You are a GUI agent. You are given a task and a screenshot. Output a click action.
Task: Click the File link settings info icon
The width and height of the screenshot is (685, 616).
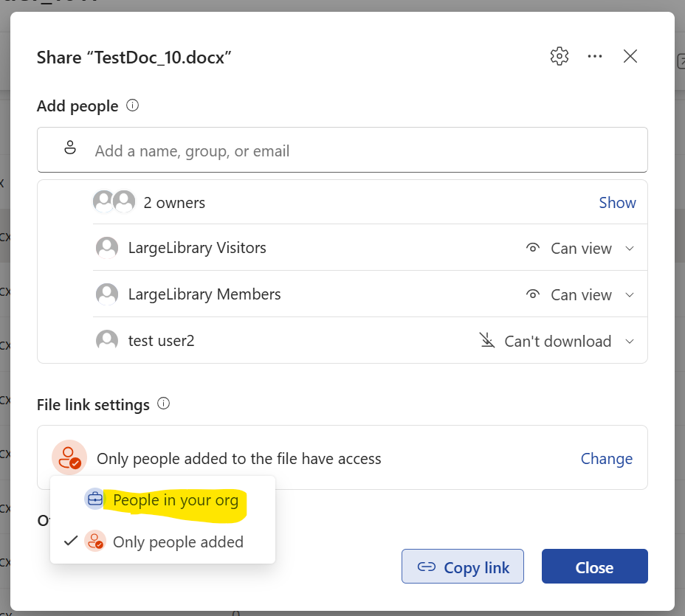pyautogui.click(x=163, y=404)
